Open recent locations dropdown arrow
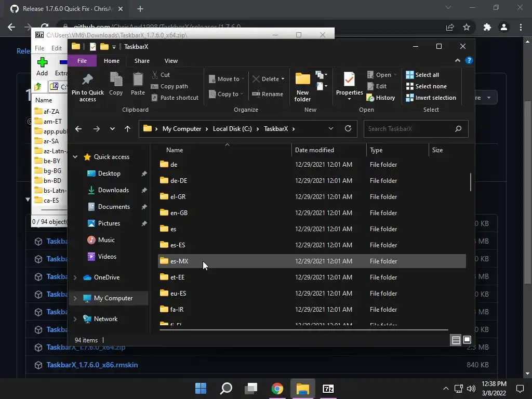The width and height of the screenshot is (532, 399). coord(112,129)
